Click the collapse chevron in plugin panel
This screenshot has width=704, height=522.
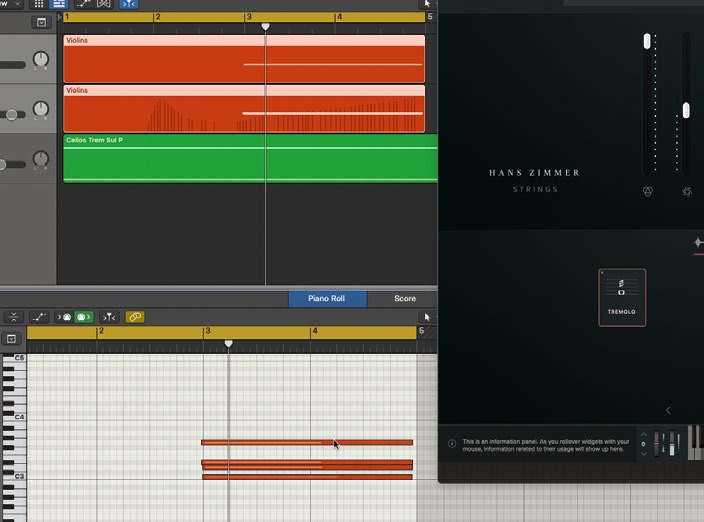point(668,410)
